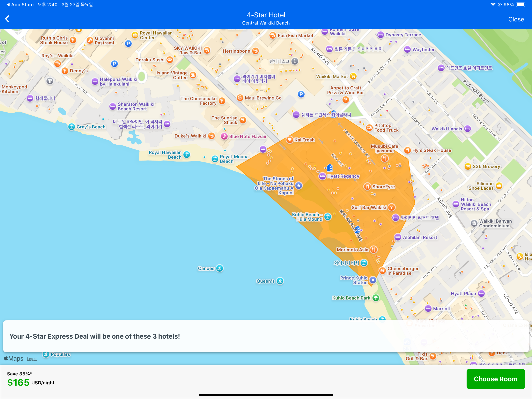The image size is (532, 399).
Task: Select the Canoes surf spot icon
Action: (x=220, y=268)
